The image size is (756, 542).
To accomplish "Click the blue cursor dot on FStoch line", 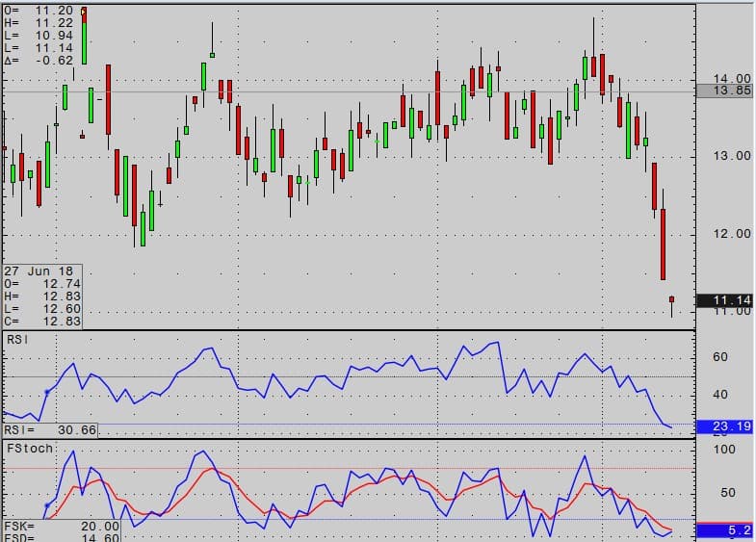I will (x=47, y=505).
